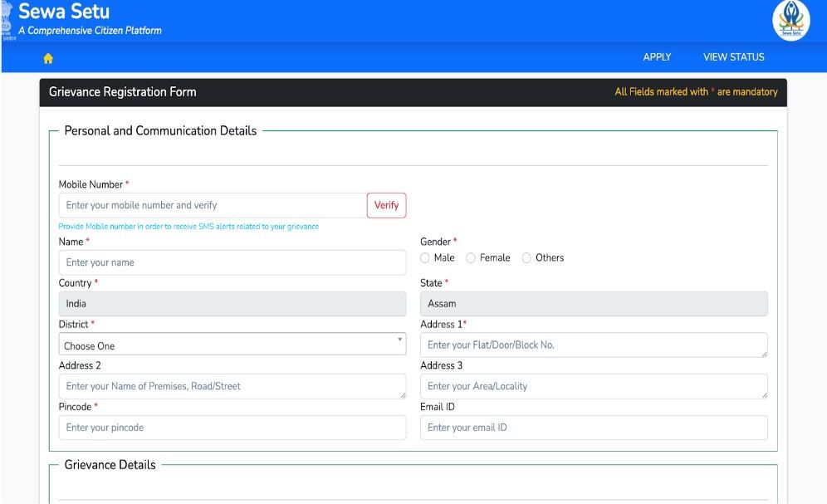Select the Male gender radio button
Screen dimensions: 827x504
[x=425, y=258]
